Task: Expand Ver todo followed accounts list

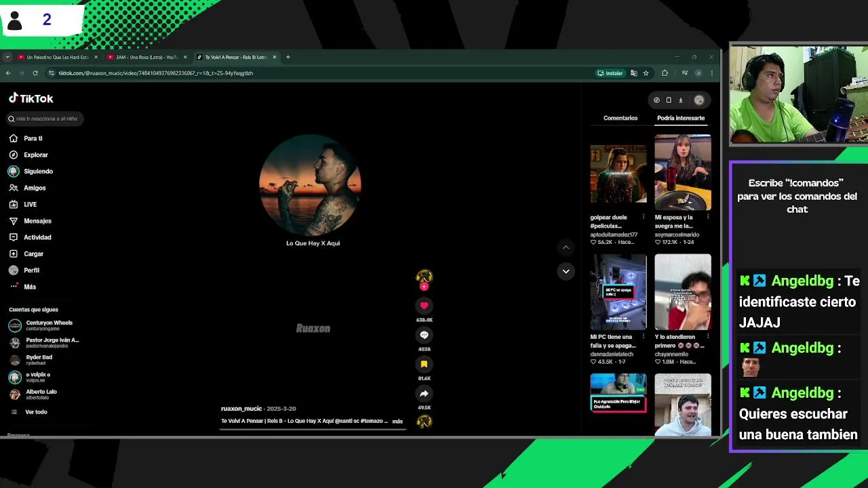Action: (x=29, y=412)
